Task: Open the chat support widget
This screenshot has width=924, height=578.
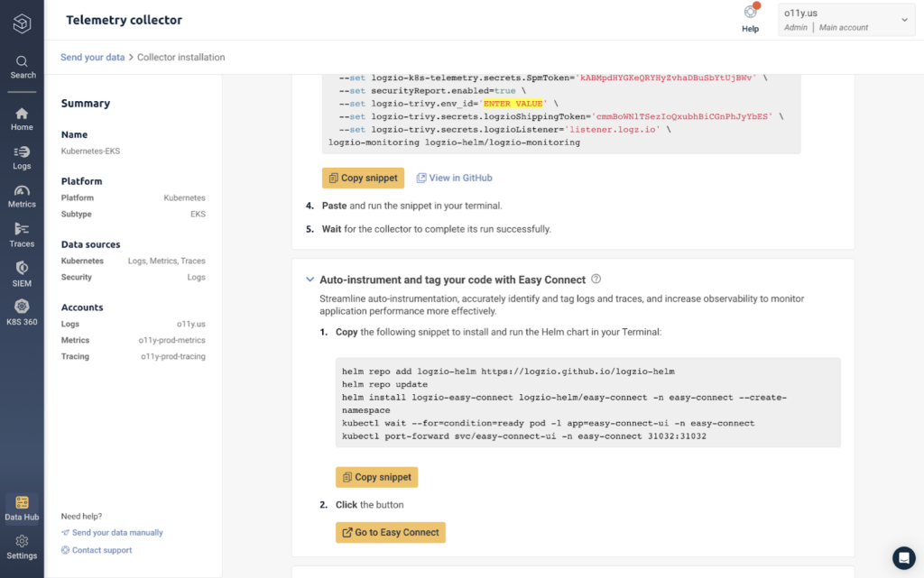Action: coord(903,557)
